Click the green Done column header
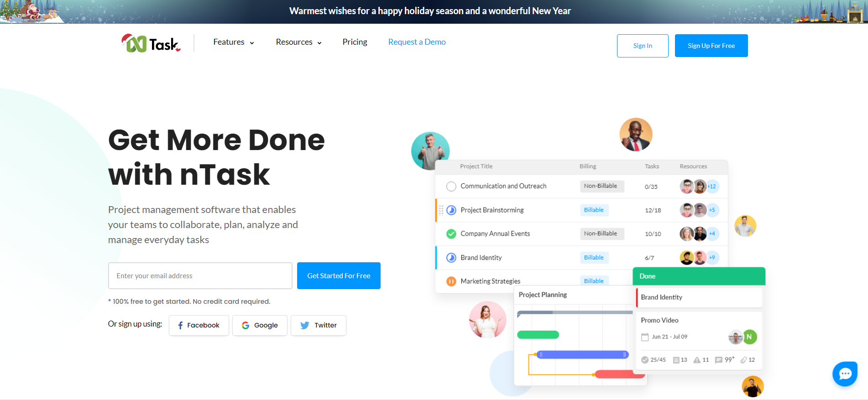The image size is (868, 400). (699, 276)
